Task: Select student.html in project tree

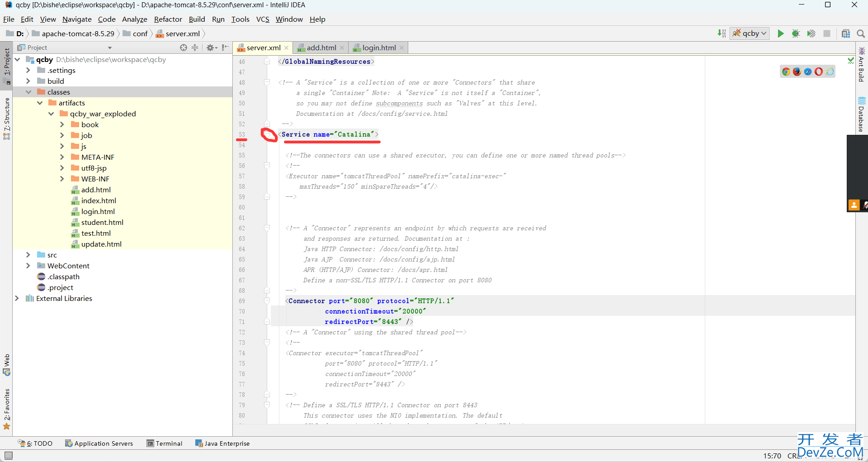Action: [102, 222]
